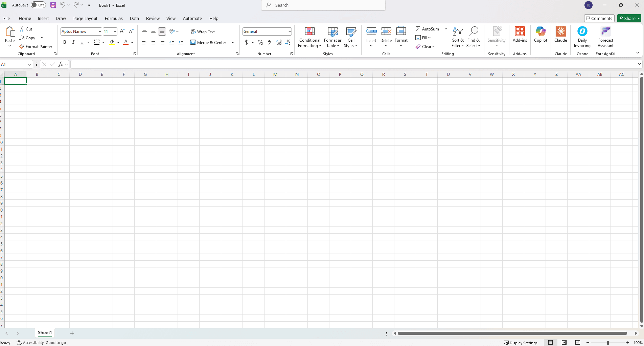This screenshot has height=346, width=644.
Task: Open Conditional Formatting options
Action: (309, 37)
